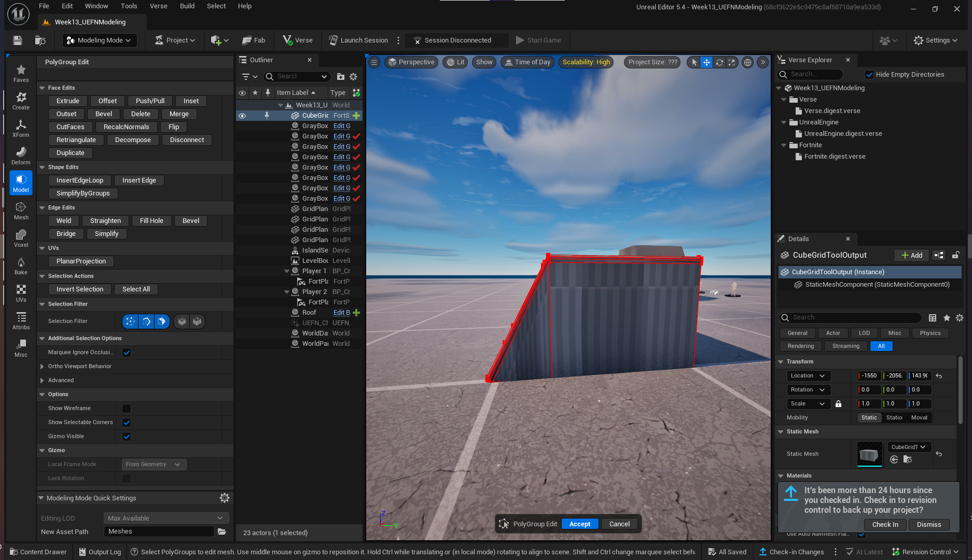The width and height of the screenshot is (972, 560).
Task: Click the Extrude button
Action: pos(68,101)
